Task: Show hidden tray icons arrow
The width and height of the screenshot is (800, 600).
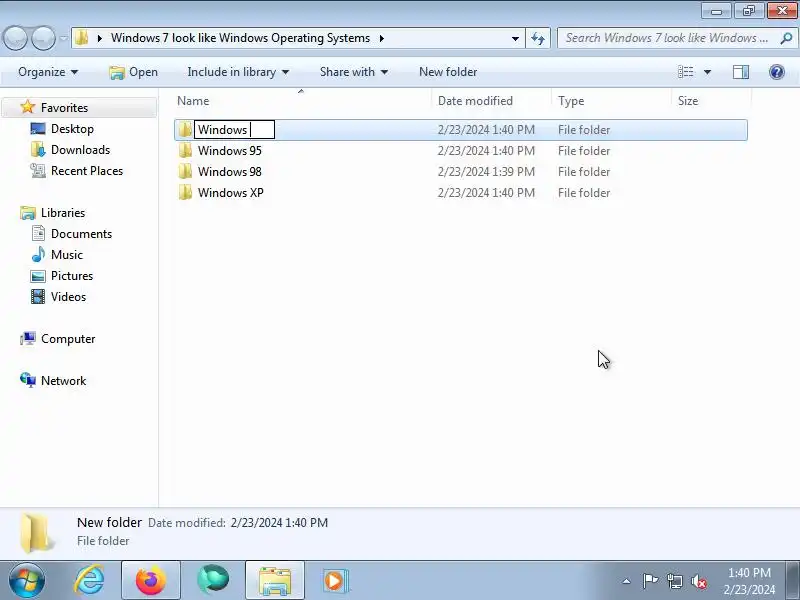Action: coord(626,581)
